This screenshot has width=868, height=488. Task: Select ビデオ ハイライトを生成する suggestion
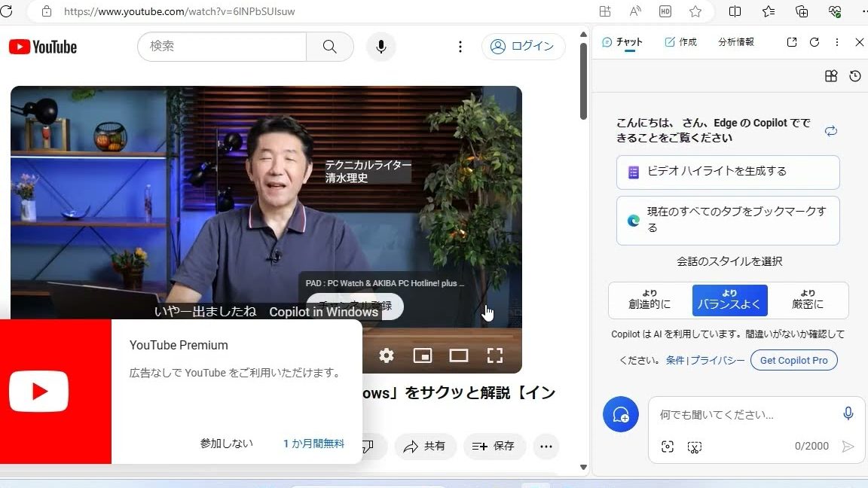[728, 172]
